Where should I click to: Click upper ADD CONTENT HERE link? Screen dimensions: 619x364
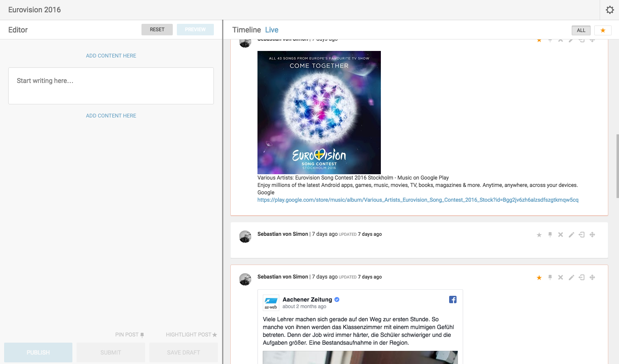coord(111,56)
